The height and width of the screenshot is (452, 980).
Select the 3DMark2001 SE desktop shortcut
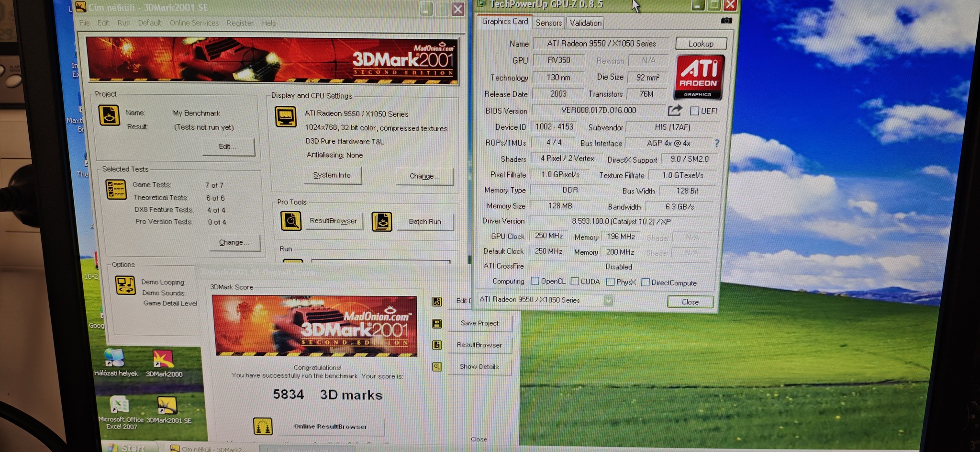pos(168,410)
